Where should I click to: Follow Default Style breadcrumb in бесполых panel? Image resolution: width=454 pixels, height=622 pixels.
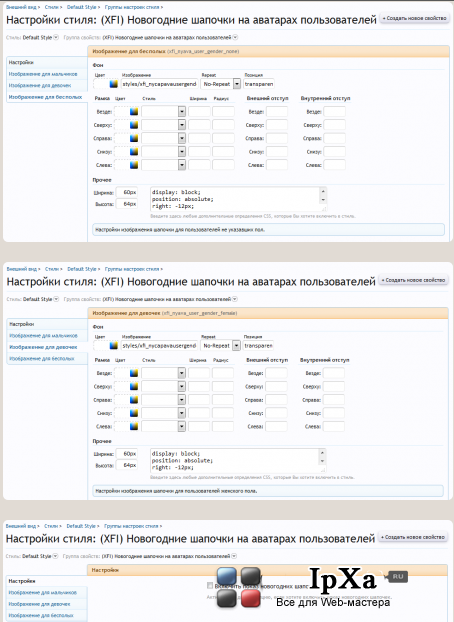(82, 7)
